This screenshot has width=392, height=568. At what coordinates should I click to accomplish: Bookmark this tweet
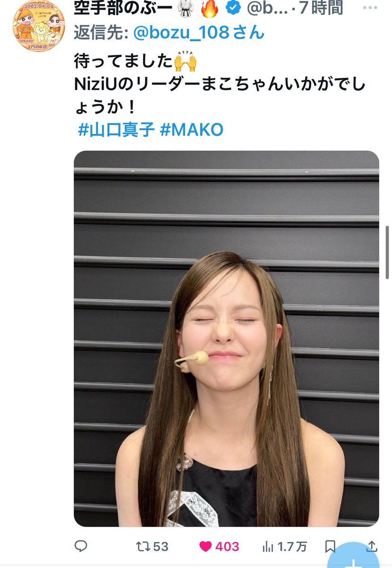[x=331, y=547]
